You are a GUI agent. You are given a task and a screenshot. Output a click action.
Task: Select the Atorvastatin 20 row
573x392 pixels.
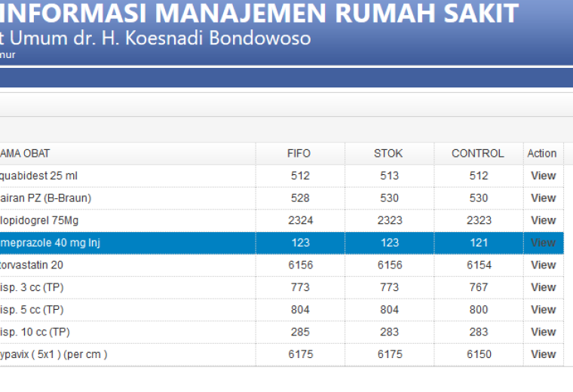click(x=281, y=265)
